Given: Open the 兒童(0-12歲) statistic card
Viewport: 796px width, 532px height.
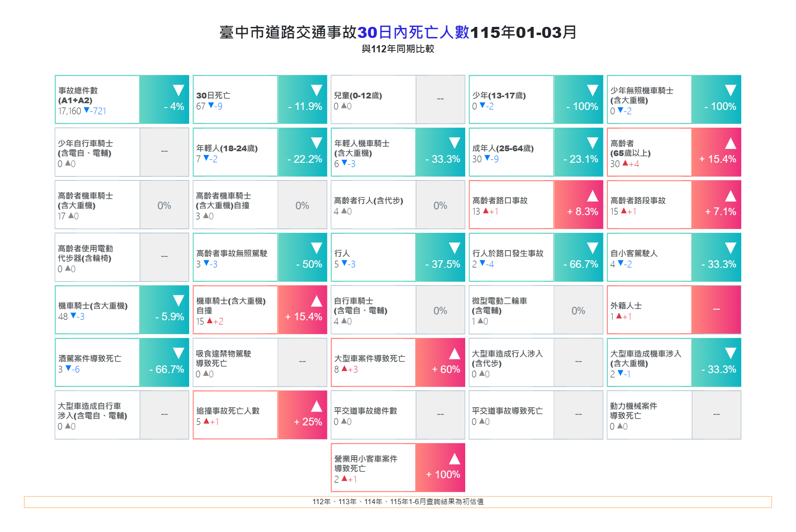Looking at the screenshot, I should [398, 99].
